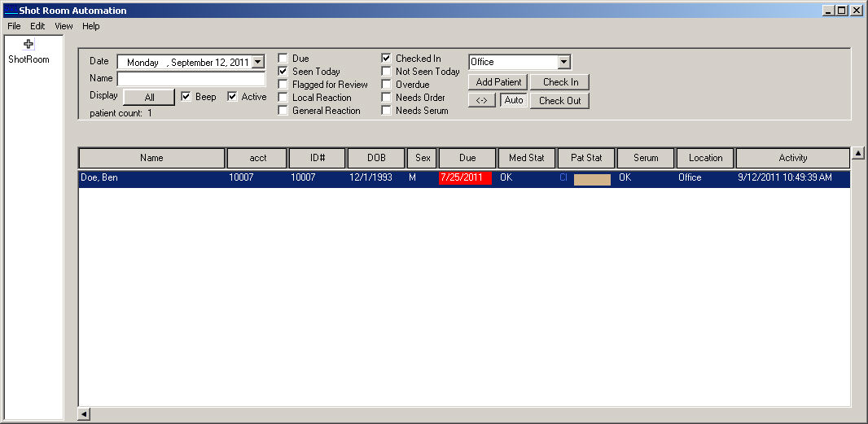Sort by the Serum column header
This screenshot has width=868, height=424.
[x=646, y=158]
